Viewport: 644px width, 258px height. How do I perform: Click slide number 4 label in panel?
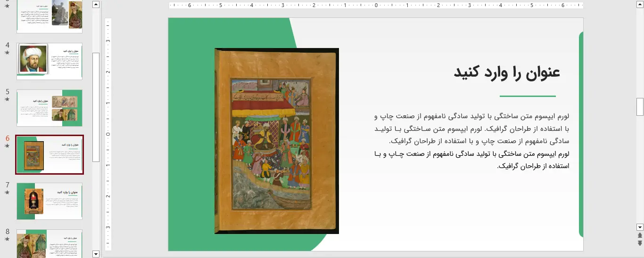[x=7, y=45]
